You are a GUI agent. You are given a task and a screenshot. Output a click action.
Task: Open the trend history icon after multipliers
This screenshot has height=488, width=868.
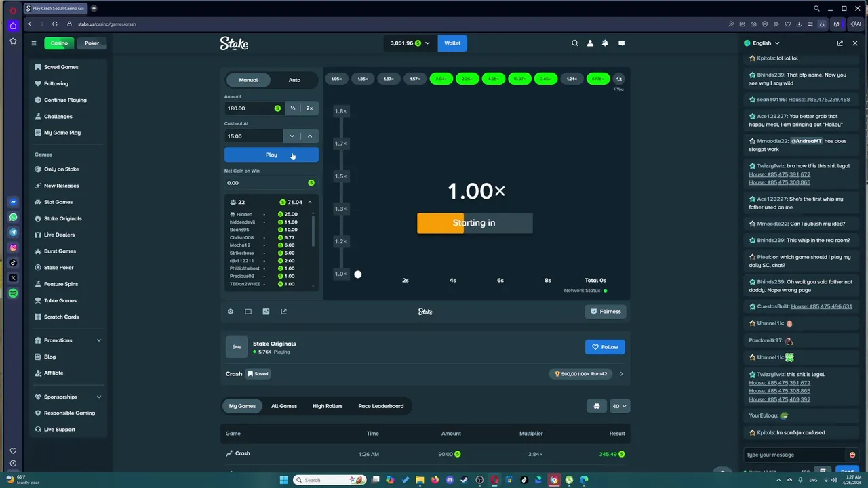618,79
